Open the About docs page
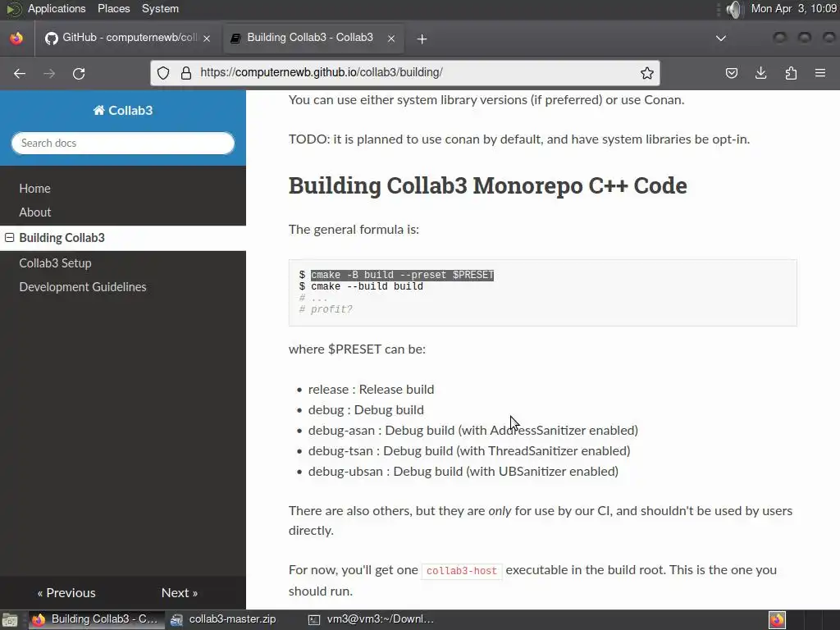 34,212
